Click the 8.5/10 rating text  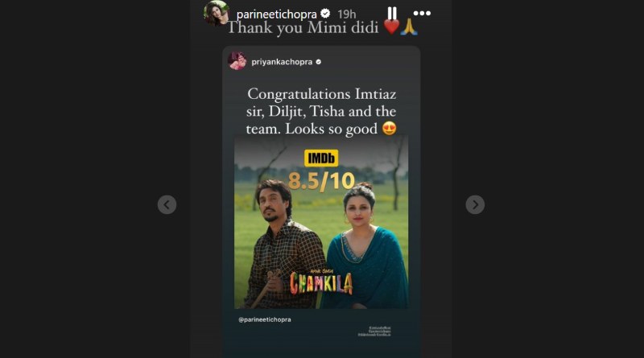pyautogui.click(x=321, y=181)
